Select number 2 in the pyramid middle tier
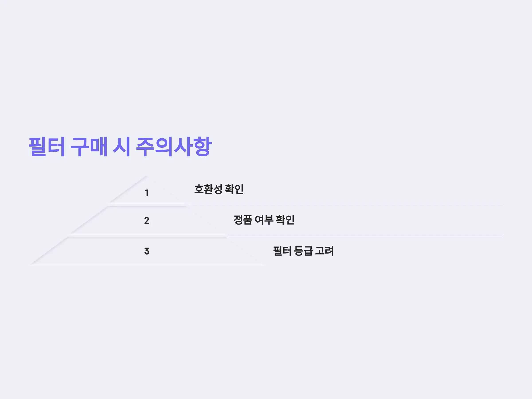Image resolution: width=532 pixels, height=399 pixels. (x=147, y=221)
